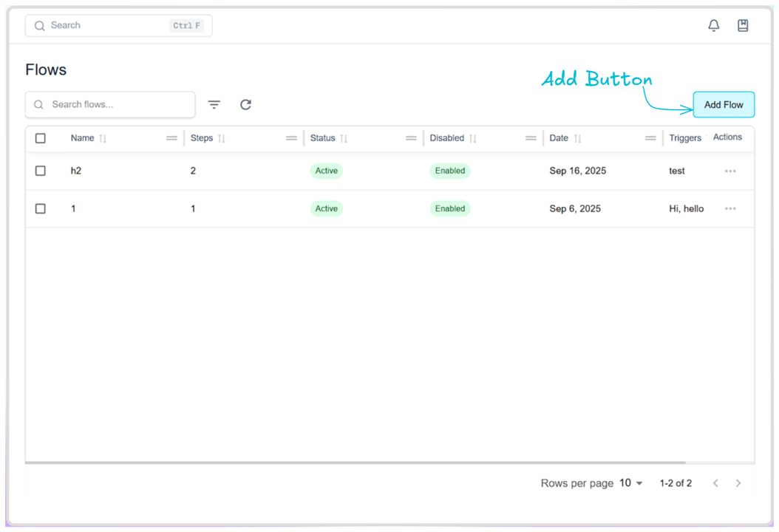The height and width of the screenshot is (532, 779).
Task: Toggle sort on the Name column
Action: [101, 138]
